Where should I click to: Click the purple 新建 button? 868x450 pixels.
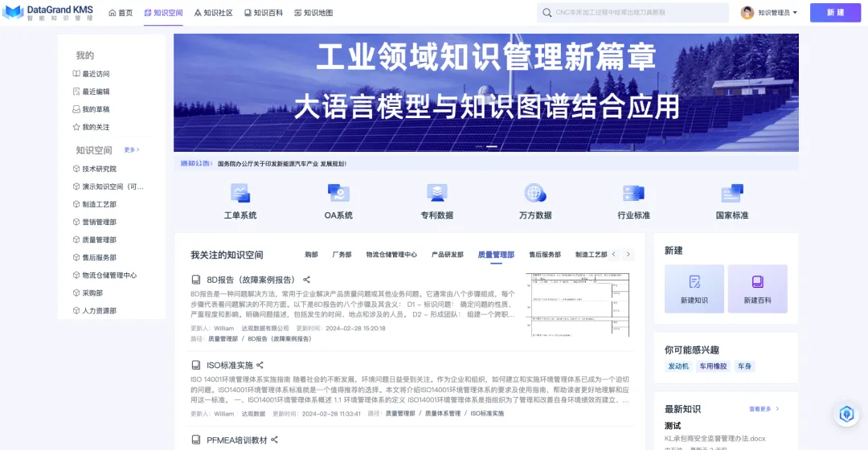pos(835,13)
